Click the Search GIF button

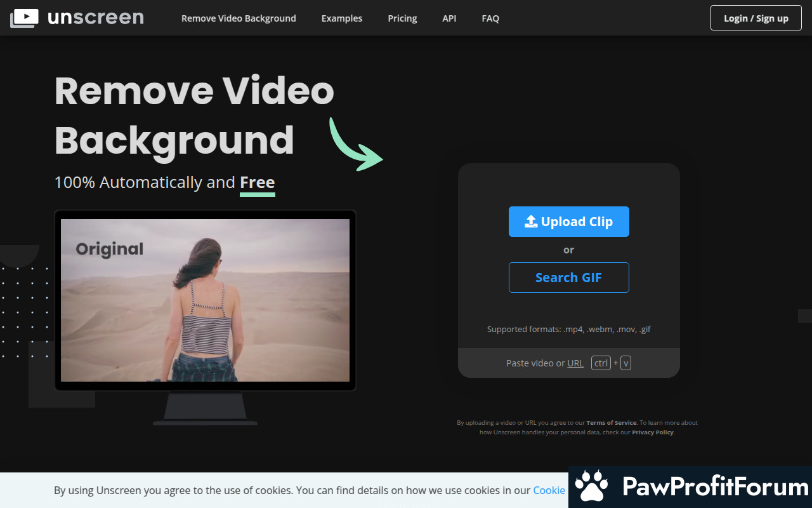tap(569, 277)
